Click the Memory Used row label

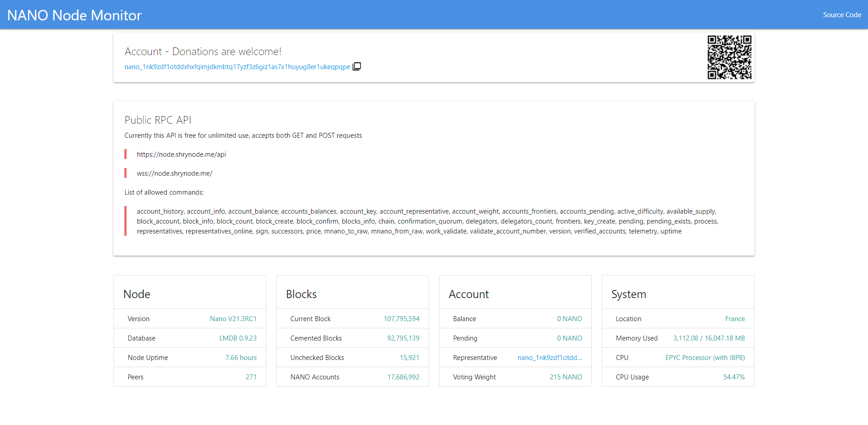(x=637, y=338)
